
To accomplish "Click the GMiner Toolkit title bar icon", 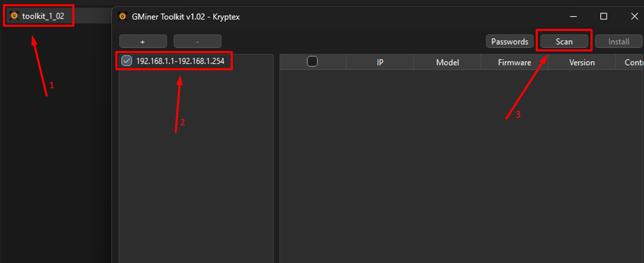I will tap(122, 17).
